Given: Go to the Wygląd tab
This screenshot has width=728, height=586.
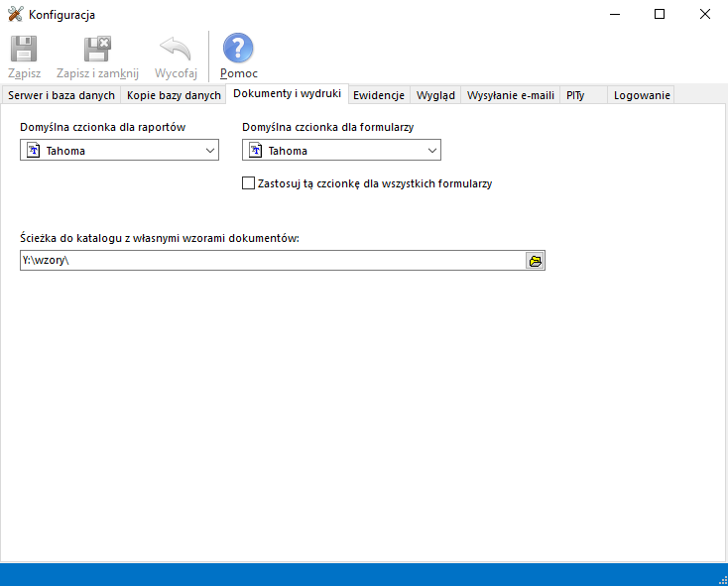Looking at the screenshot, I should [x=435, y=95].
